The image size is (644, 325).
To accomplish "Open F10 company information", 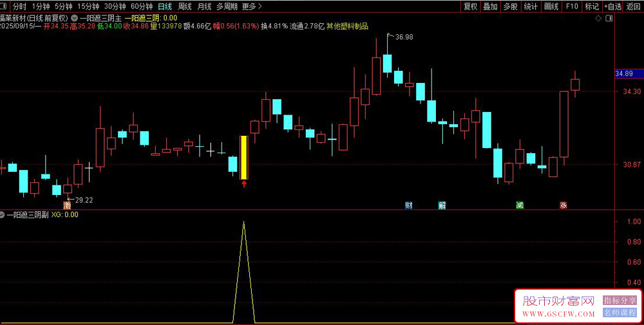I will (572, 6).
